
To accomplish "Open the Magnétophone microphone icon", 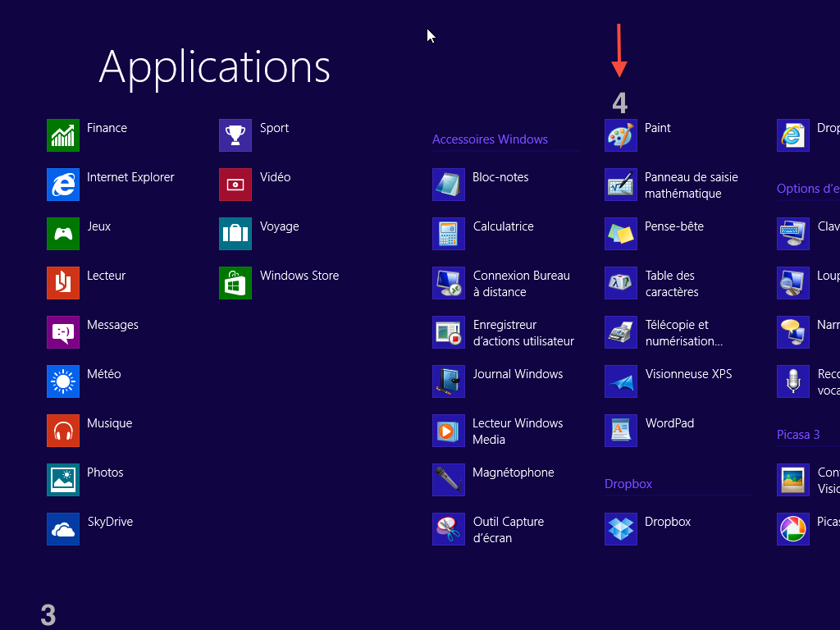I will [449, 480].
